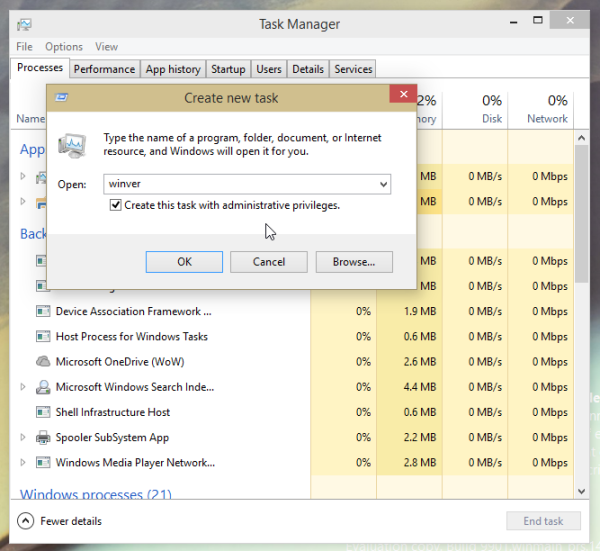
Task: Open the dropdown arrow of Open field
Action: [x=383, y=185]
